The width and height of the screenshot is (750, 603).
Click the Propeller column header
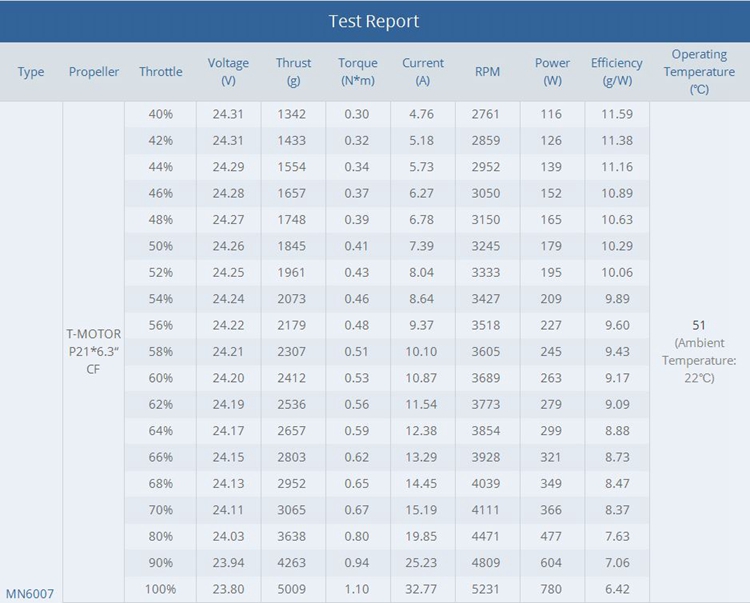pyautogui.click(x=94, y=72)
